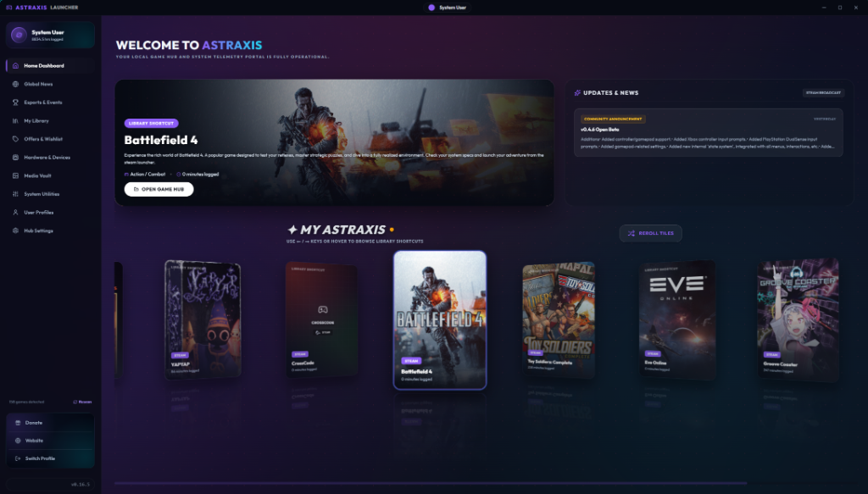Screen dimensions: 868x494
Task: Open the v0.4.6 Open Beta news item
Action: pyautogui.click(x=708, y=133)
